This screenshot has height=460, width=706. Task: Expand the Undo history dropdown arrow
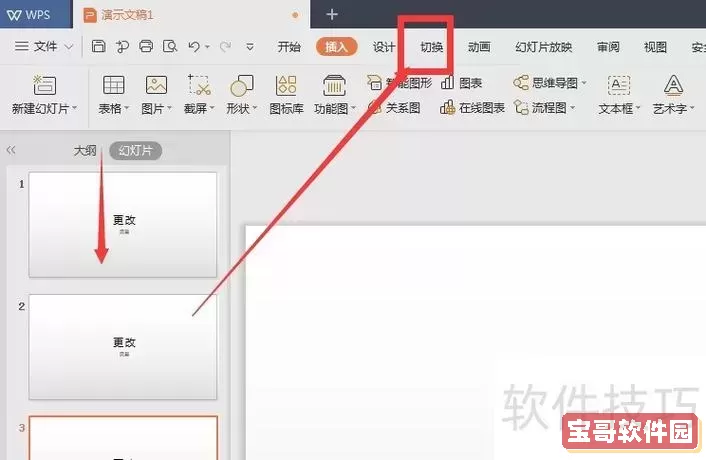(207, 47)
